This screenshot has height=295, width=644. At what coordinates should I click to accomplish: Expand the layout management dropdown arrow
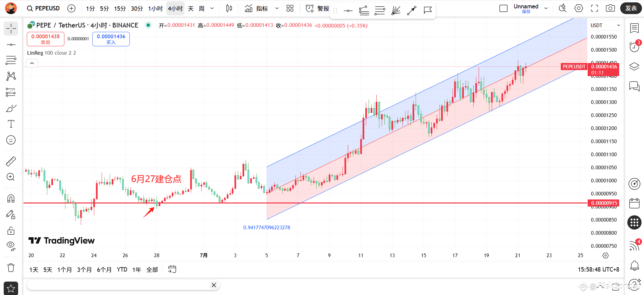(546, 8)
